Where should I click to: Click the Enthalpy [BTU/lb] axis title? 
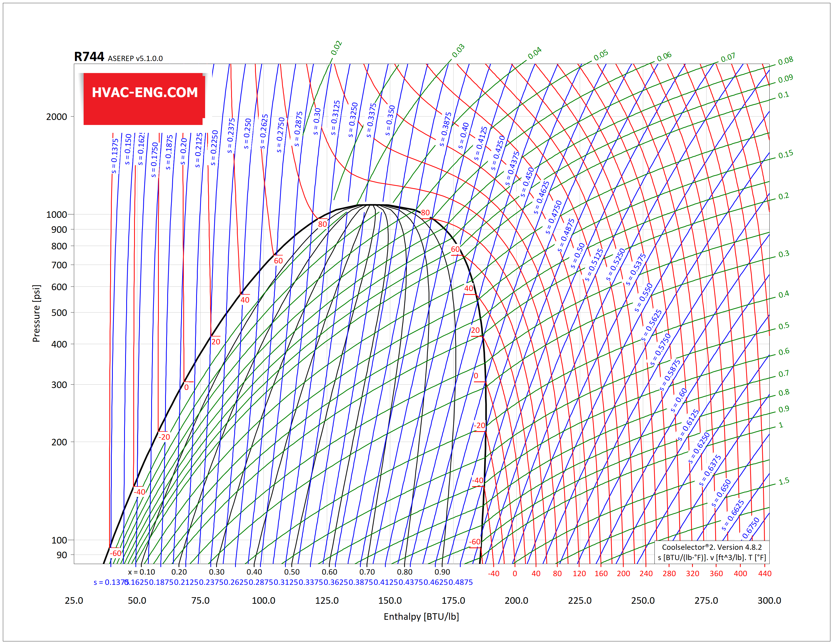click(x=421, y=617)
